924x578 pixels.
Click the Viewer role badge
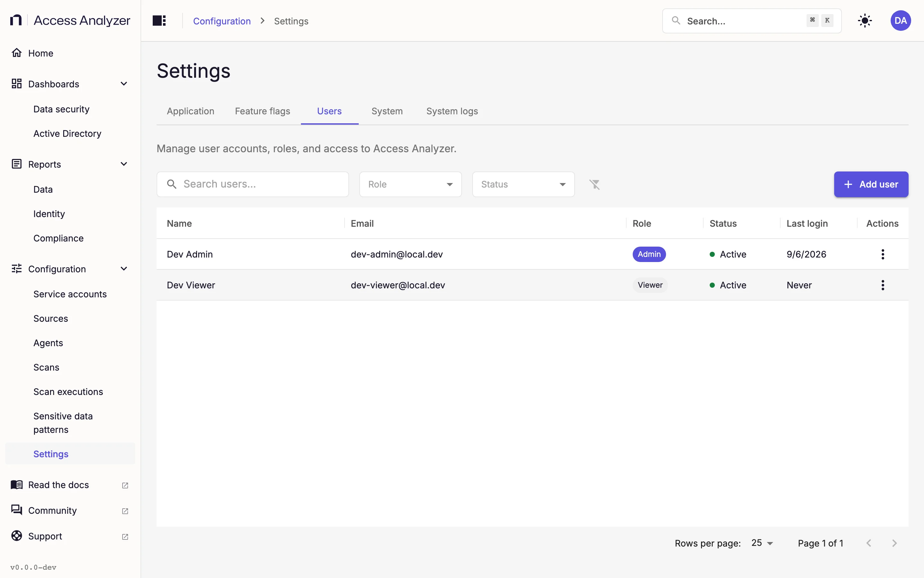tap(650, 285)
